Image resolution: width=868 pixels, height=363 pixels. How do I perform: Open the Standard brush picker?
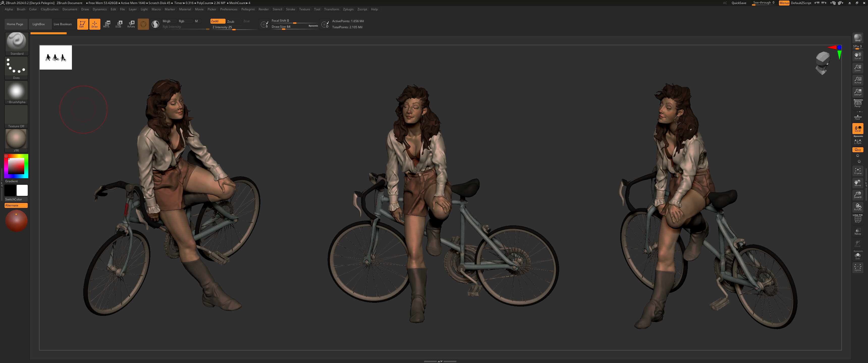click(16, 43)
